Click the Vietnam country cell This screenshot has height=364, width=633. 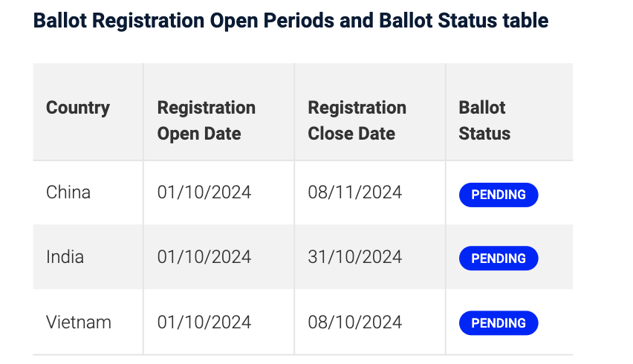coord(78,322)
